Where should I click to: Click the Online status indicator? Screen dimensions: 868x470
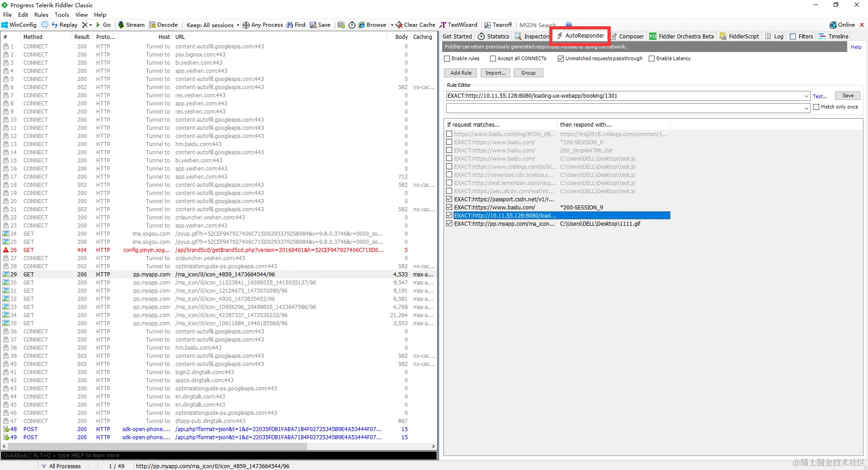pyautogui.click(x=842, y=25)
